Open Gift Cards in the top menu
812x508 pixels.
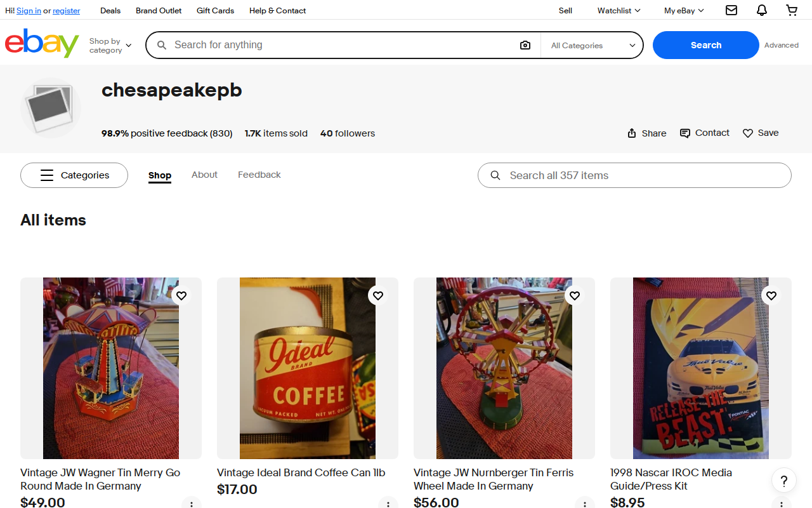click(x=215, y=10)
